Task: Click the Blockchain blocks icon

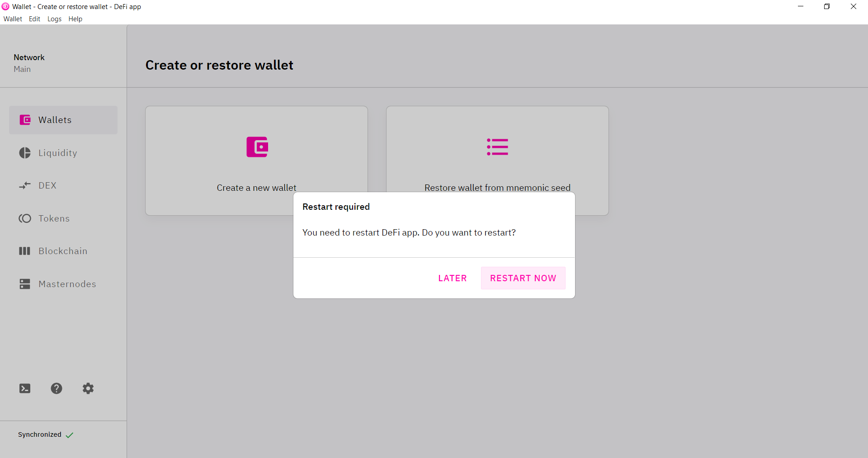Action: (x=24, y=251)
